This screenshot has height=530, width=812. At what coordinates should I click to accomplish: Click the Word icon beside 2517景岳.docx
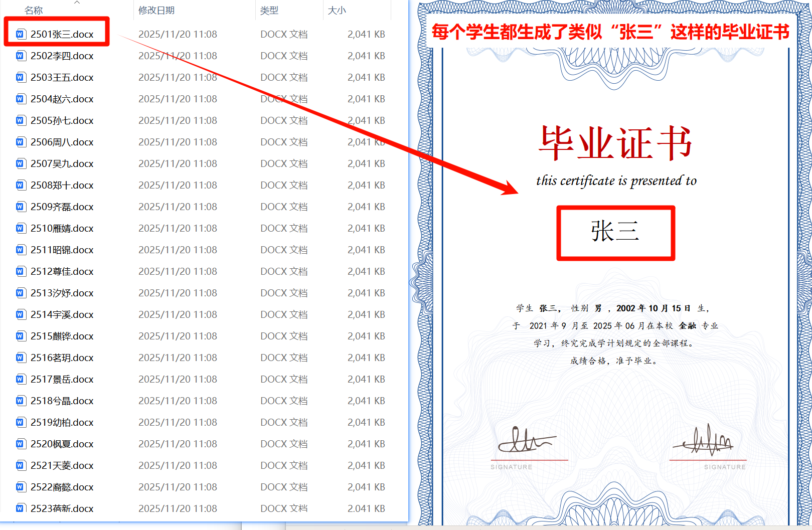pos(20,379)
